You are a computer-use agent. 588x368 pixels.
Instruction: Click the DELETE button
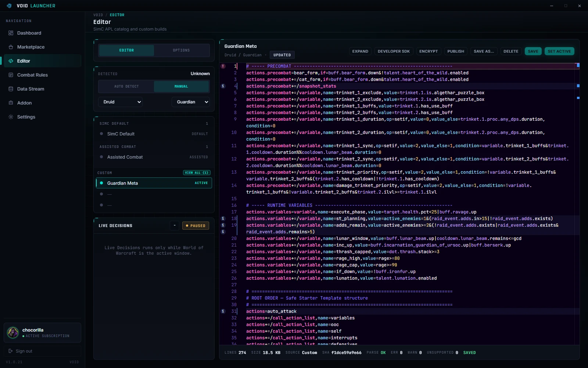click(x=511, y=52)
